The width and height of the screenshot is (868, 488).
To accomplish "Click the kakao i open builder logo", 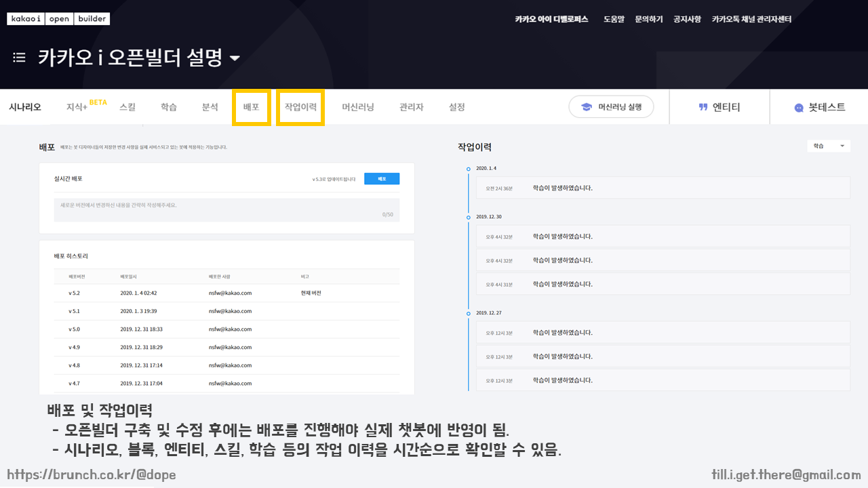I will (x=58, y=19).
